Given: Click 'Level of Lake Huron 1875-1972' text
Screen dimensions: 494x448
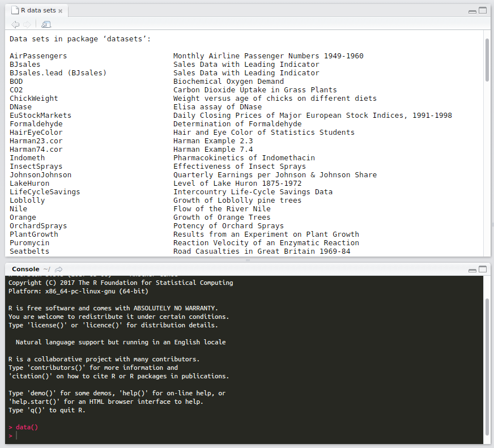Looking at the screenshot, I should 237,184.
